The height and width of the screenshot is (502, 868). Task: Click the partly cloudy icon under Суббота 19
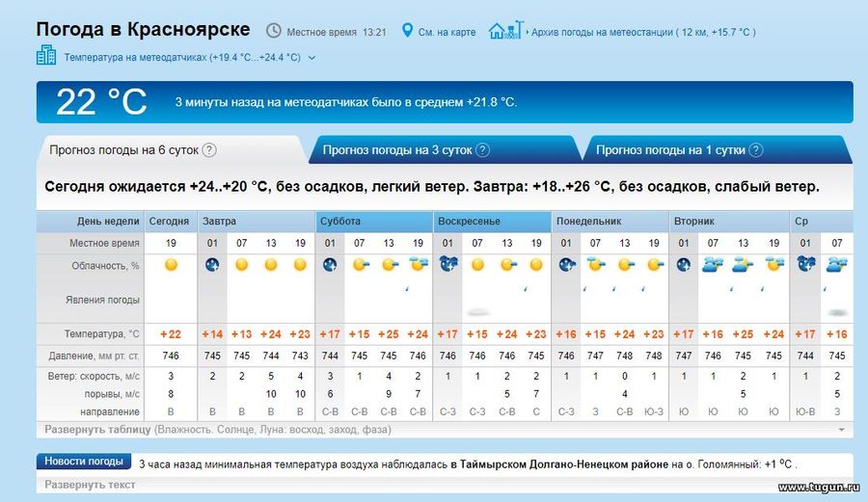[418, 264]
